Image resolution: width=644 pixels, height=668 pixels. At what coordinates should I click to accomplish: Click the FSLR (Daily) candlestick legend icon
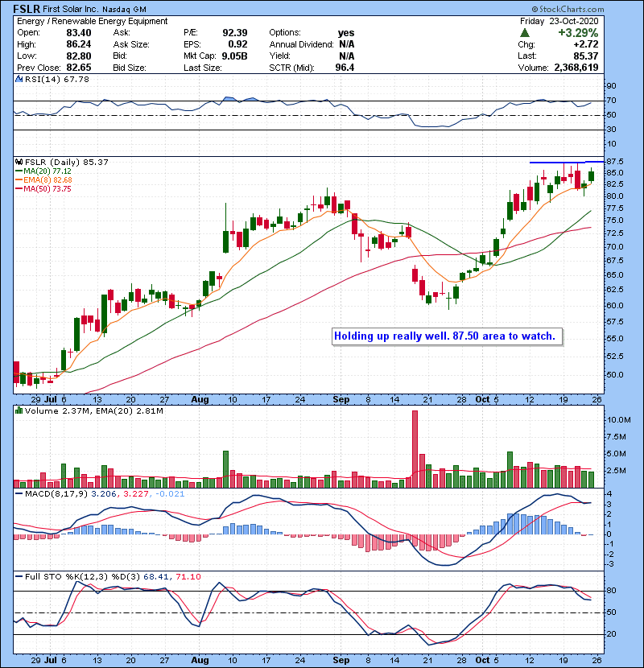pyautogui.click(x=18, y=162)
